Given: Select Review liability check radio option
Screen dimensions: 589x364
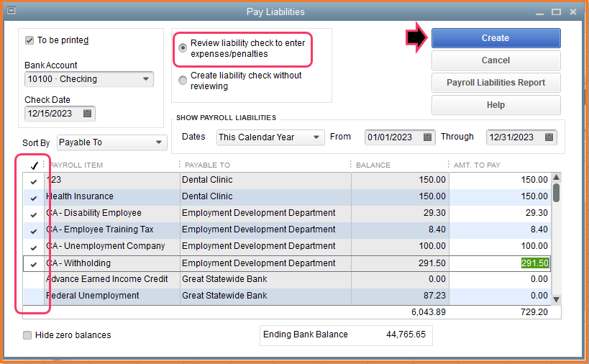Looking at the screenshot, I should (x=183, y=48).
